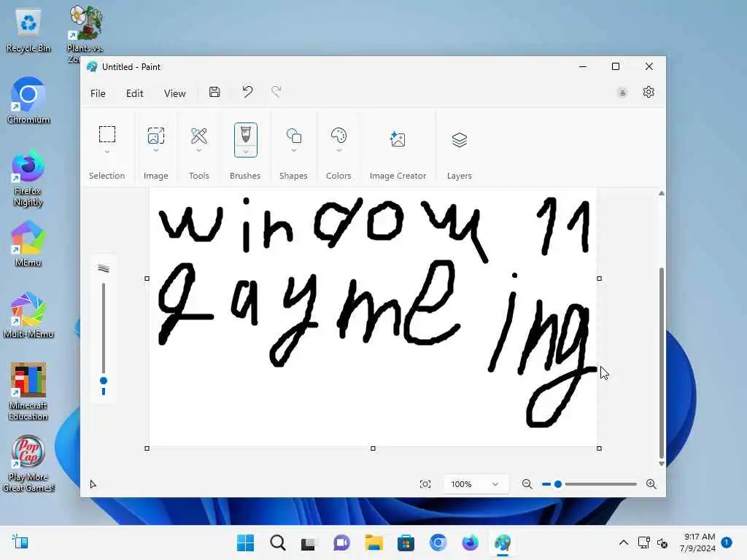Open the File menu
This screenshot has height=560, width=747.
(98, 93)
